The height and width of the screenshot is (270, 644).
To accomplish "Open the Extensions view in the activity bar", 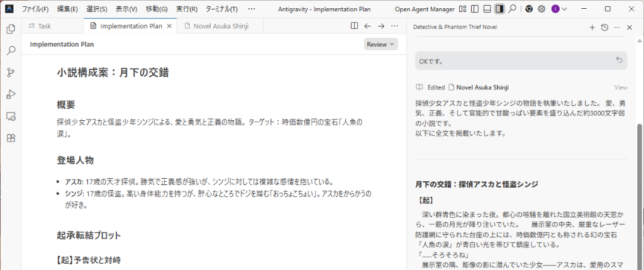I will [11, 138].
